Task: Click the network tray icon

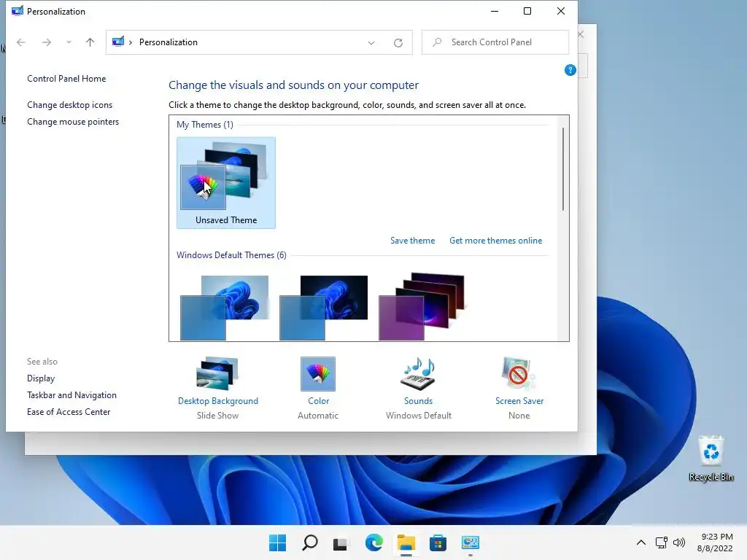Action: point(661,542)
